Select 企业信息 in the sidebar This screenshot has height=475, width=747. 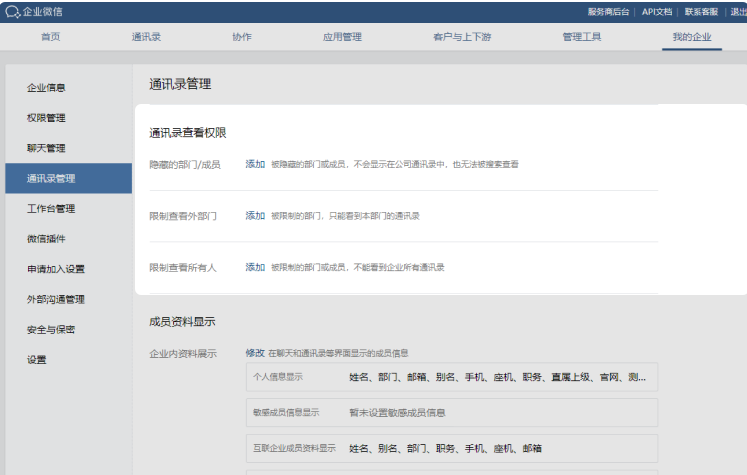(46, 88)
